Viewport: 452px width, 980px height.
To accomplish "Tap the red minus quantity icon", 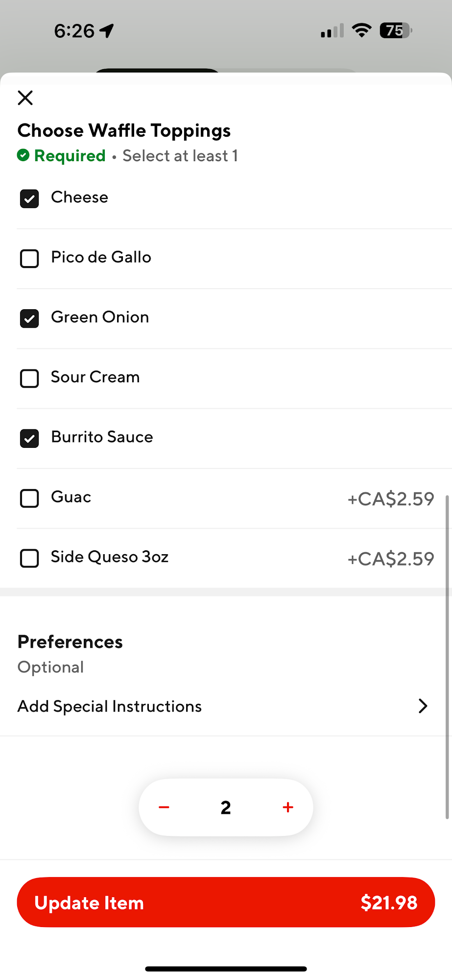I will (164, 807).
